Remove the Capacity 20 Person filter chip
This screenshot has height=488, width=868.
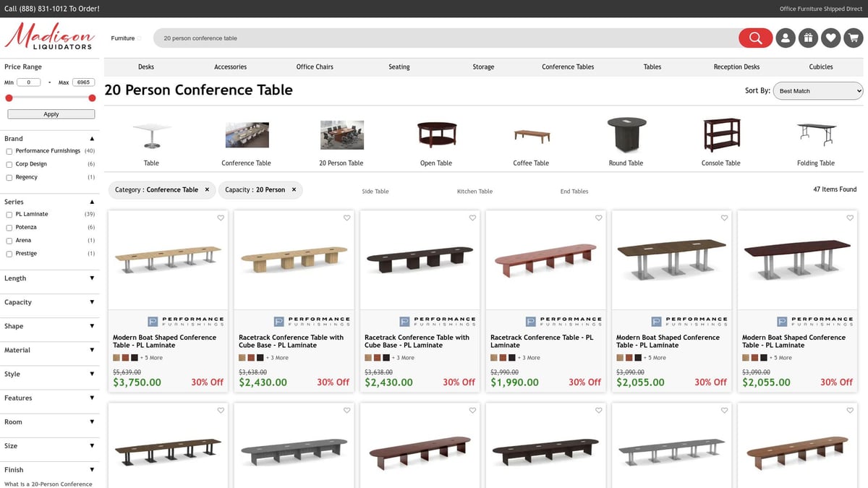pos(292,190)
